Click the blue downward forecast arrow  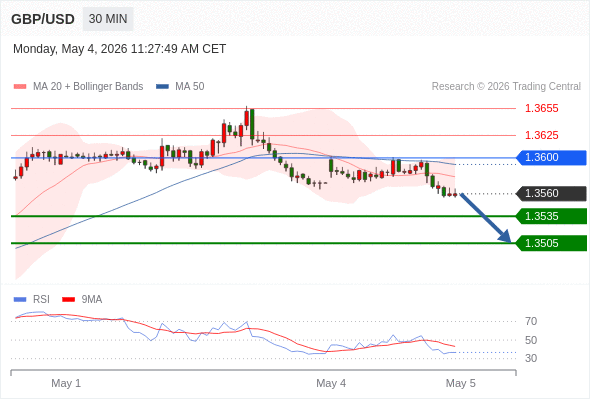(485, 218)
